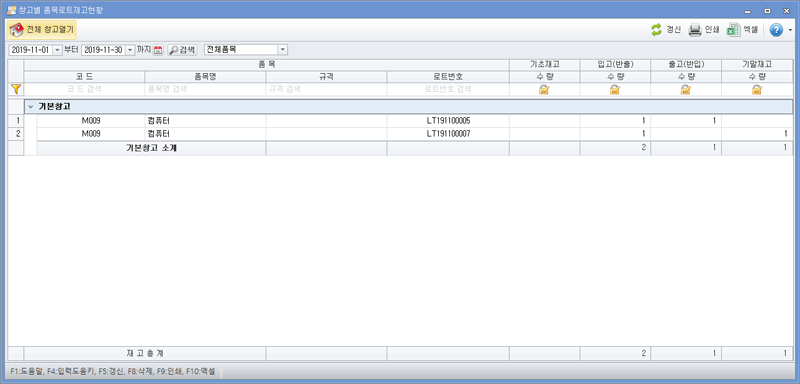Click the 품목명 column header
Image resolution: width=800 pixels, height=384 pixels.
[x=206, y=76]
